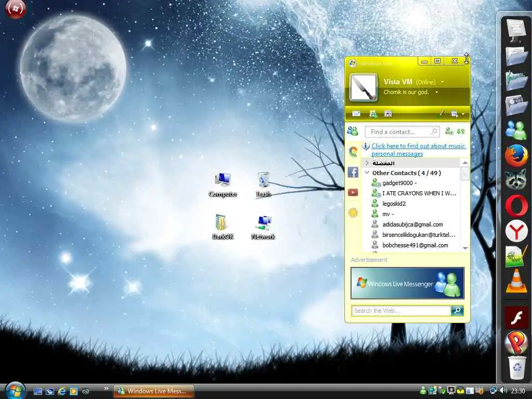Open the Facebook tab in Messenger sidebar
Screen dimensions: 532x399
point(353,172)
